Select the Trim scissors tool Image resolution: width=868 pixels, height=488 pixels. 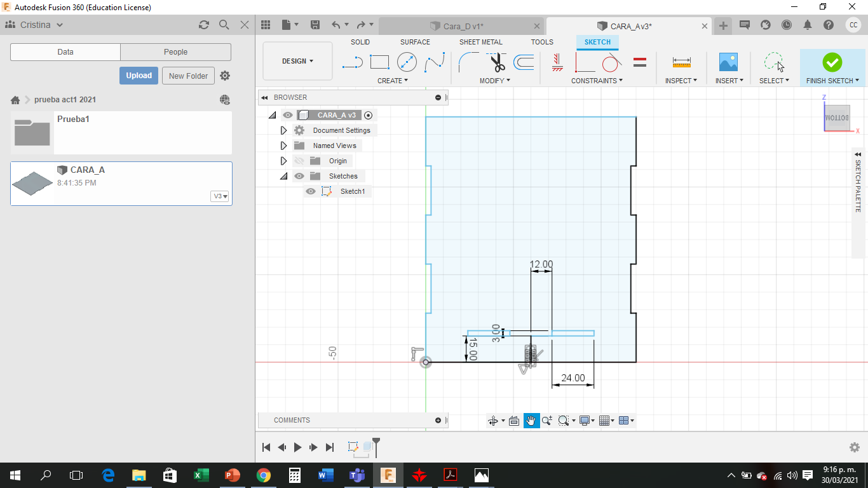[497, 62]
